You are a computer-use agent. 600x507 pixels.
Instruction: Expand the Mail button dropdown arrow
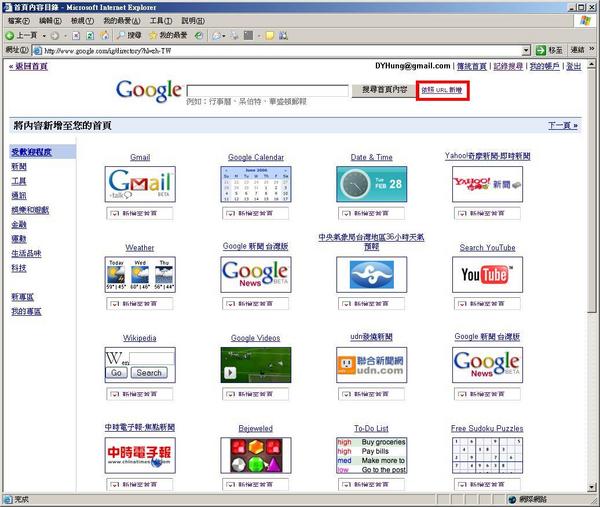(224, 36)
